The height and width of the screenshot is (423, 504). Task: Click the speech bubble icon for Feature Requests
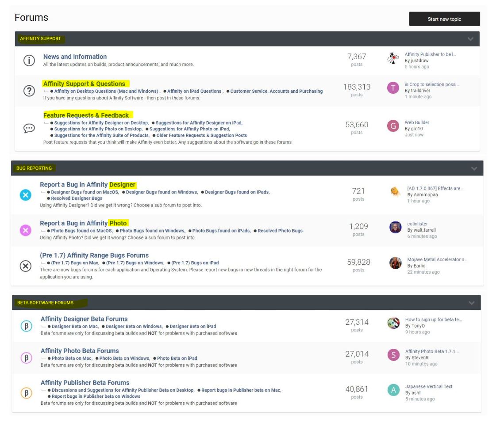(x=29, y=128)
